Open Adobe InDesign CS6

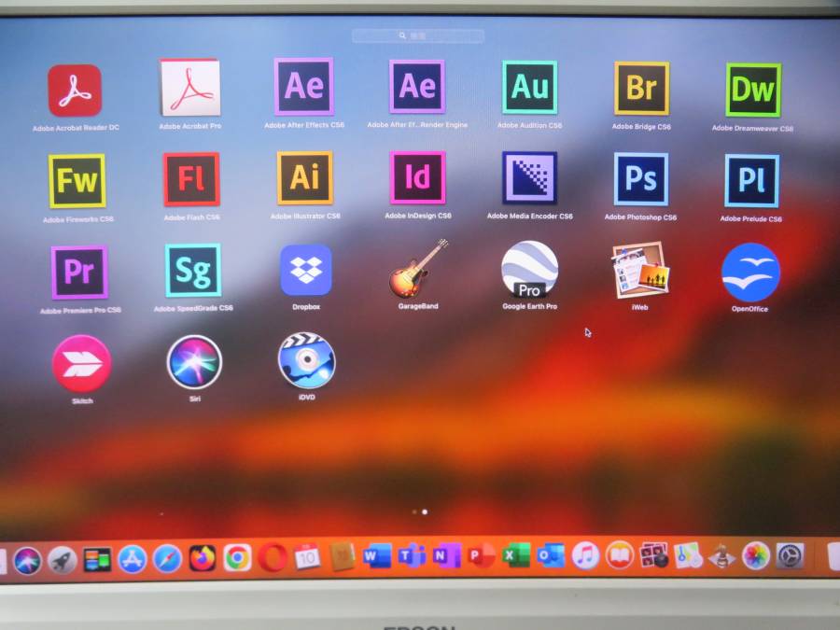tap(417, 178)
